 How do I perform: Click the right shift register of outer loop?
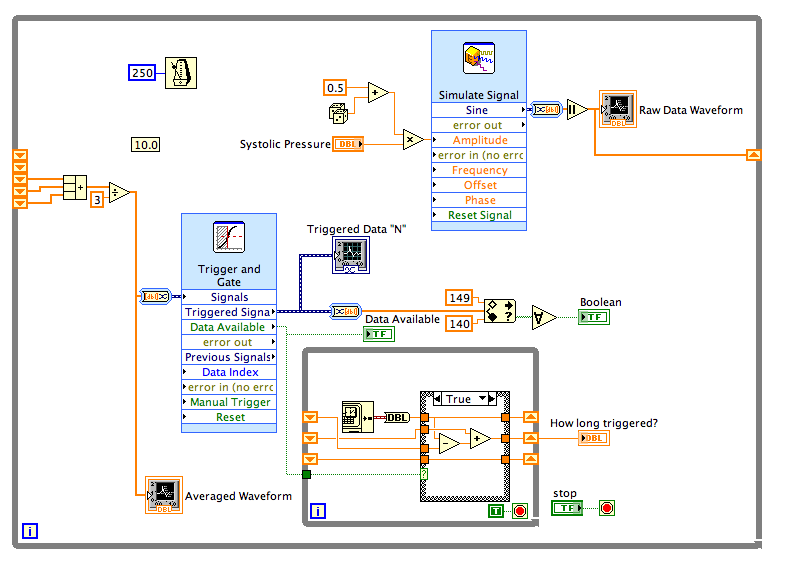coord(753,155)
